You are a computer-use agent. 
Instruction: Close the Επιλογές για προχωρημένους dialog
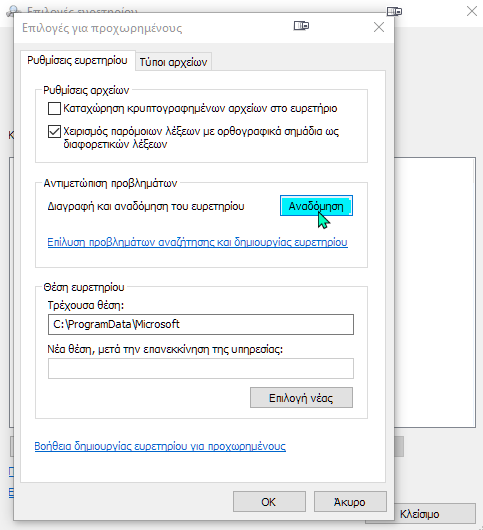tap(379, 27)
